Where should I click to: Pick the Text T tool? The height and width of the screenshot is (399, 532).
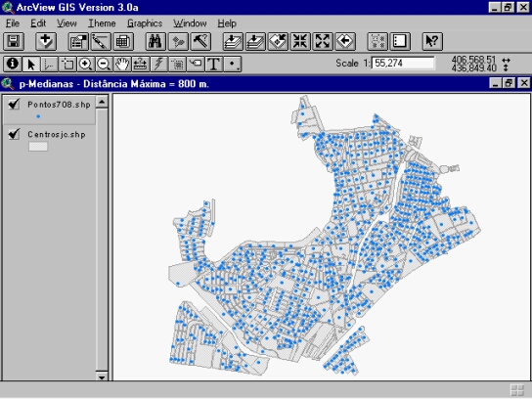click(x=214, y=64)
